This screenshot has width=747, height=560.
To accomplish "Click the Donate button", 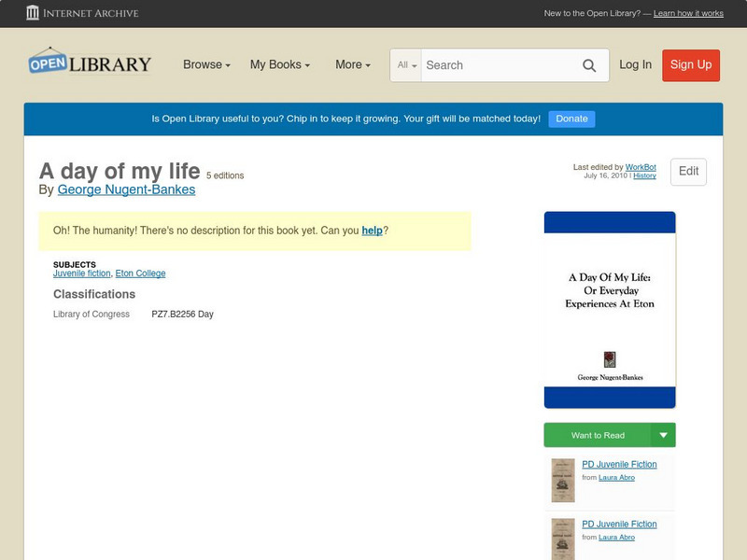I will click(x=571, y=119).
